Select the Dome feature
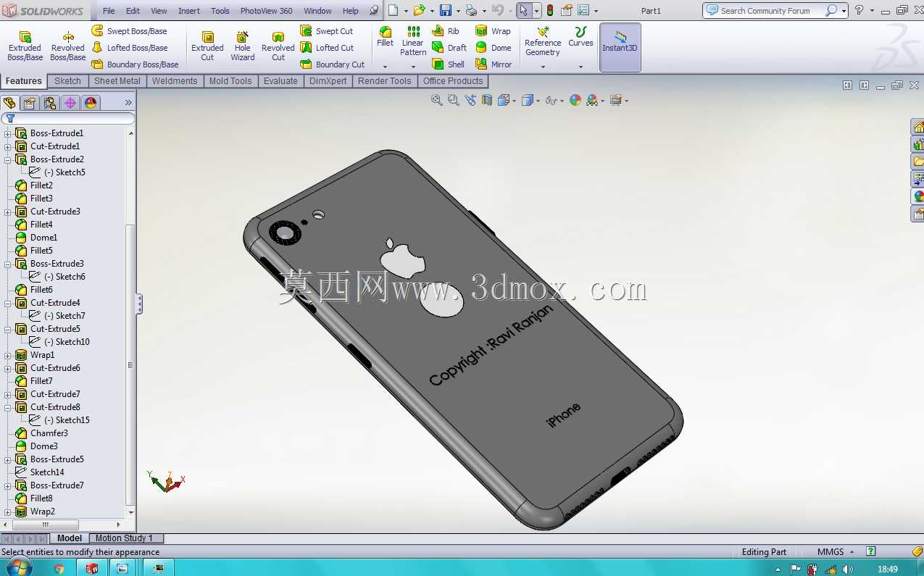This screenshot has height=576, width=924. coord(493,48)
